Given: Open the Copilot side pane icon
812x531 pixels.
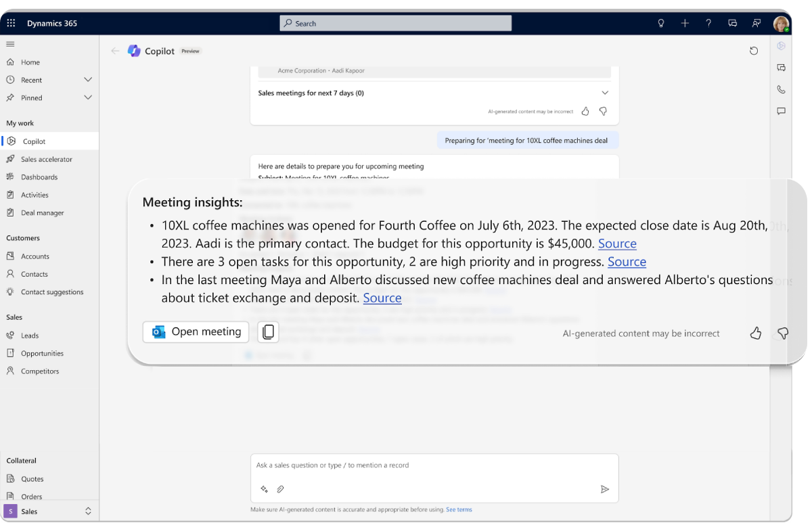Looking at the screenshot, I should point(781,46).
